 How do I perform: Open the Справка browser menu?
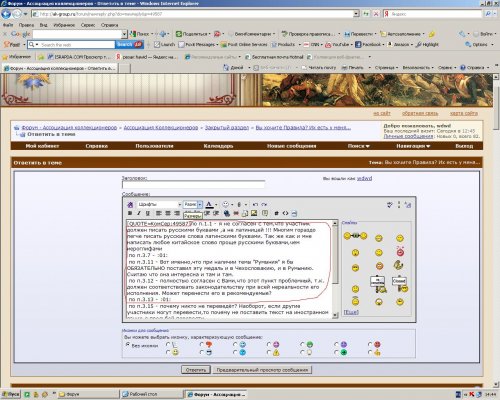point(109,25)
